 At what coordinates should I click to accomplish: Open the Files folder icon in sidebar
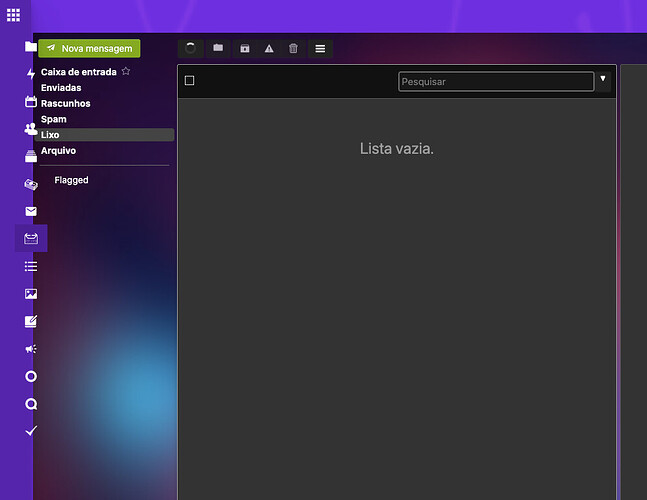pos(31,47)
